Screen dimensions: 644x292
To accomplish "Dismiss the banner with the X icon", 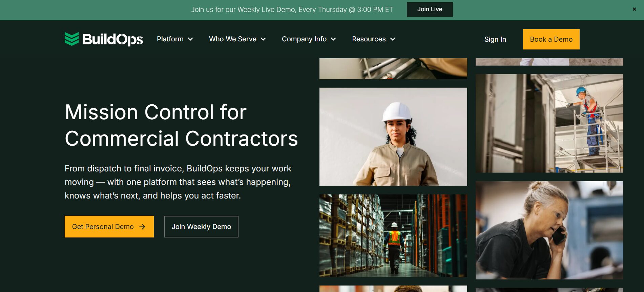I will [634, 9].
